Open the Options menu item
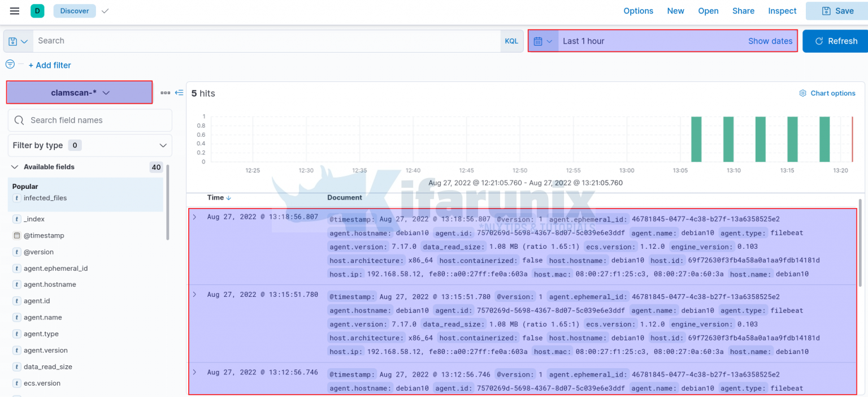Viewport: 868px width, 397px height. [639, 11]
